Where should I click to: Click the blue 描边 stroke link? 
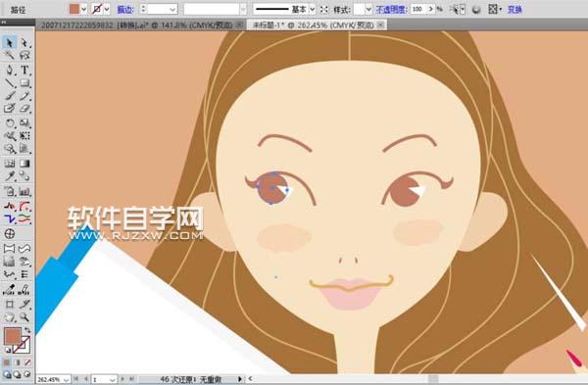click(x=125, y=10)
